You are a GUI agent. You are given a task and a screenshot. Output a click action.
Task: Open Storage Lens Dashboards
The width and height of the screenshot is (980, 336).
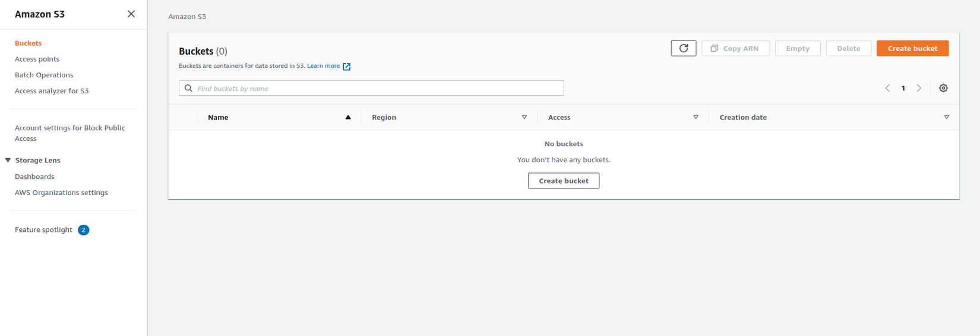34,177
